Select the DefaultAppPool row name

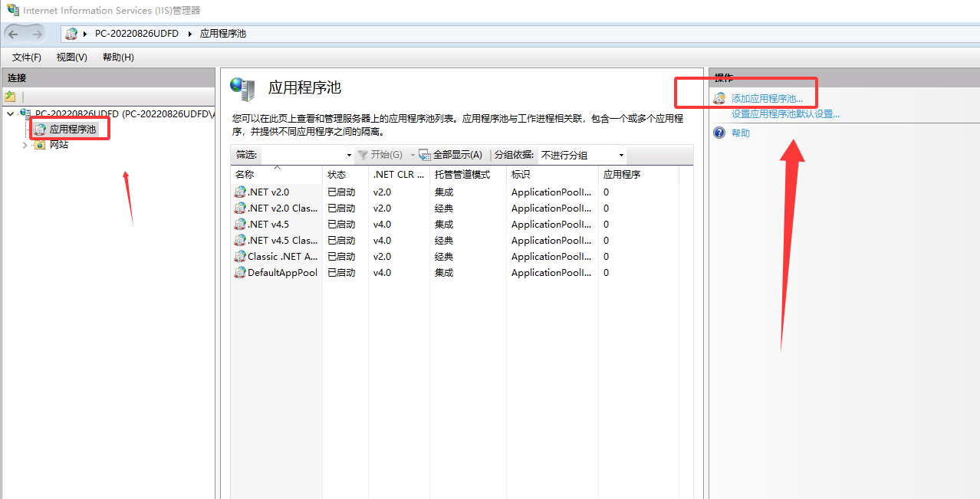(x=282, y=273)
